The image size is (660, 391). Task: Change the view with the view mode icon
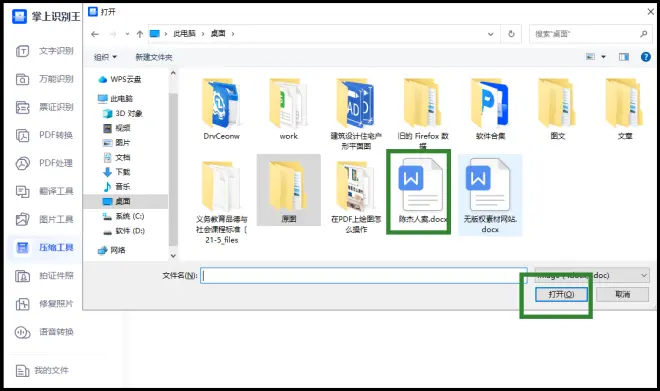tap(591, 57)
